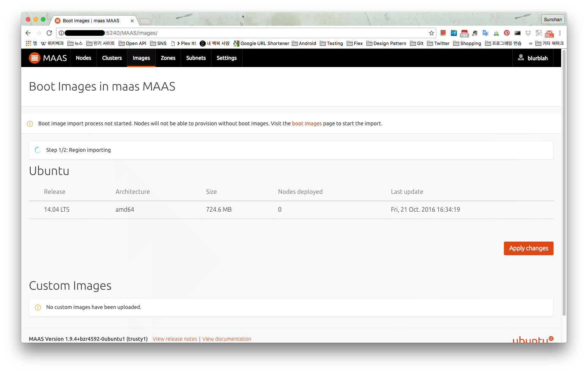Open the Shopping bookmarks folder

[x=467, y=44]
